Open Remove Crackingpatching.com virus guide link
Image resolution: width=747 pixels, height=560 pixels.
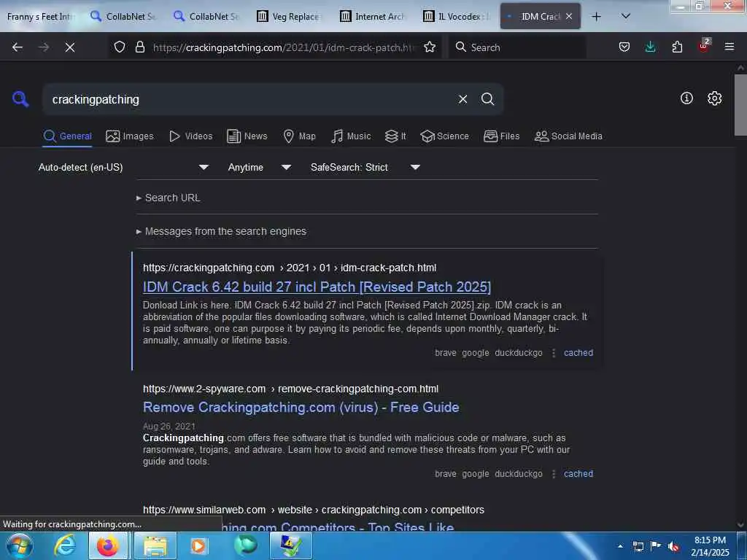tap(301, 407)
